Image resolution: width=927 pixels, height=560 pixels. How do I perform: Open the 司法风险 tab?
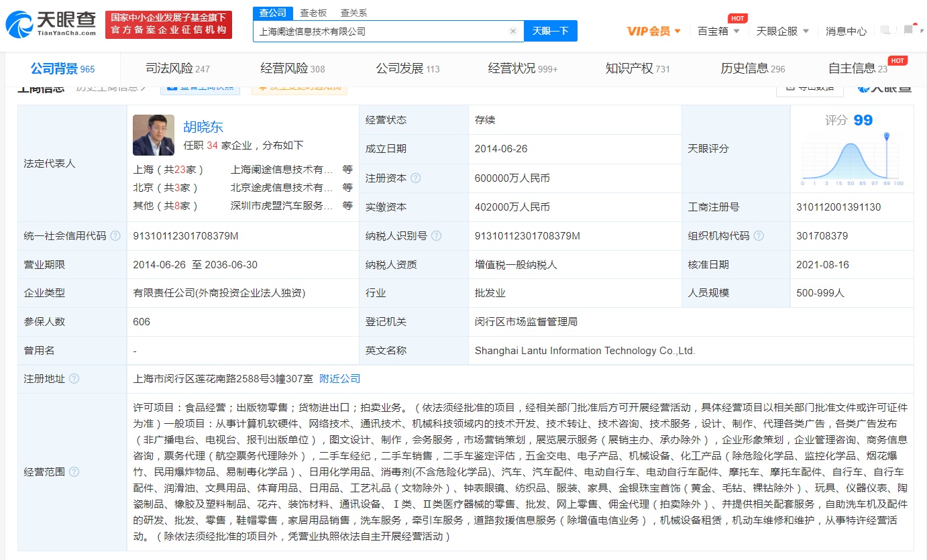(177, 68)
